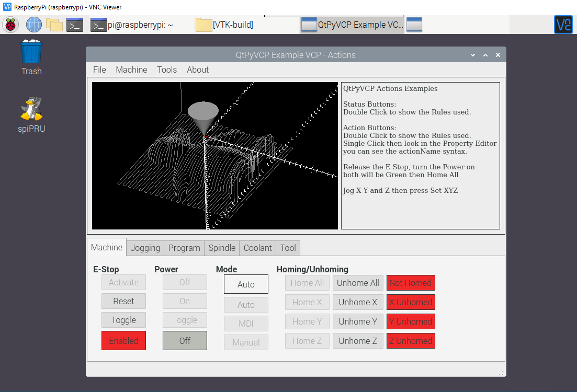Open the file manager folder icon
Viewport: 577px width, 392px height.
(x=54, y=25)
